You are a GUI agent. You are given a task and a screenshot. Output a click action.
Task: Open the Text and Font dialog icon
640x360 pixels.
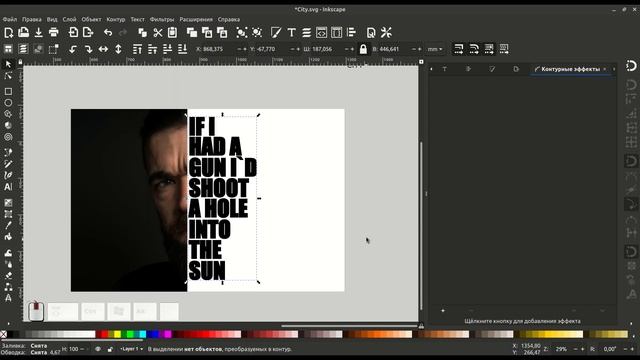pyautogui.click(x=291, y=33)
